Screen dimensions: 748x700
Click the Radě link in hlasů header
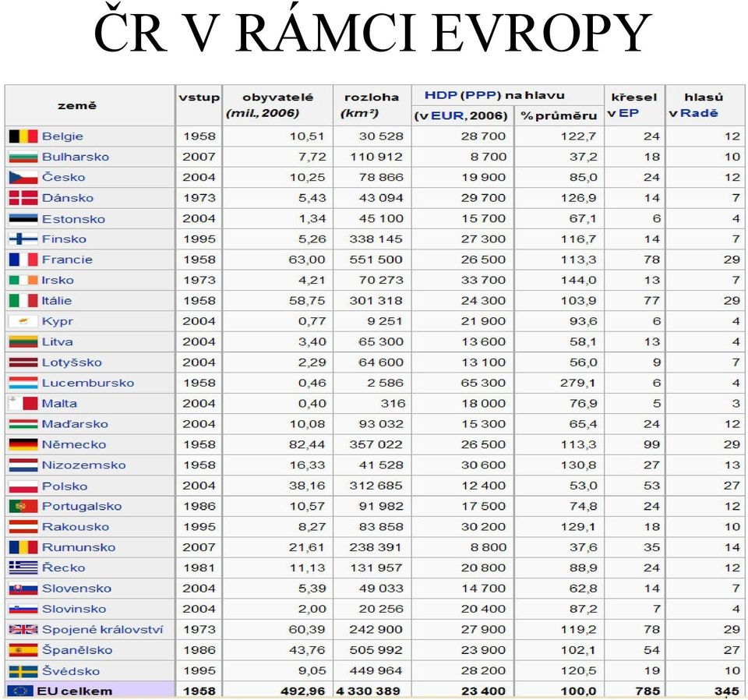[x=699, y=114]
